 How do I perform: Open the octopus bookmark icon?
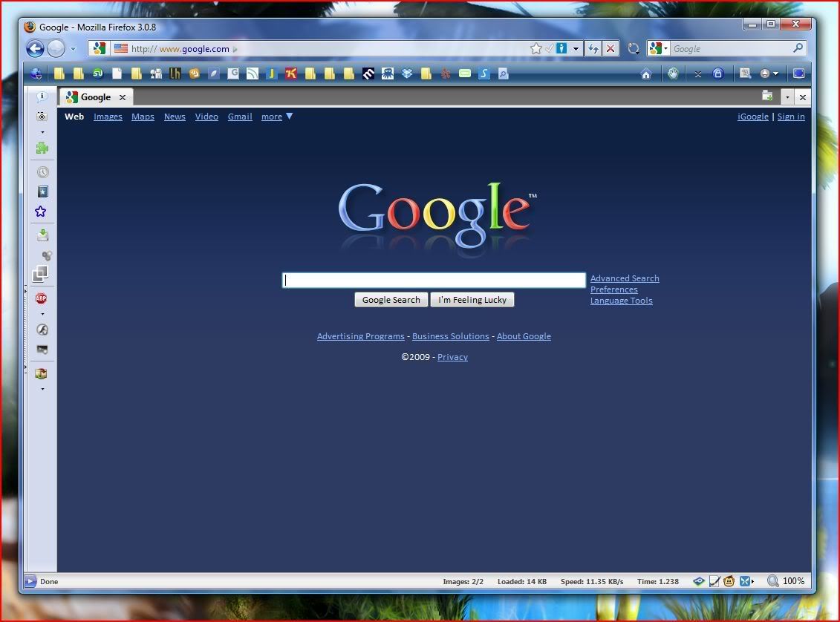(388, 74)
